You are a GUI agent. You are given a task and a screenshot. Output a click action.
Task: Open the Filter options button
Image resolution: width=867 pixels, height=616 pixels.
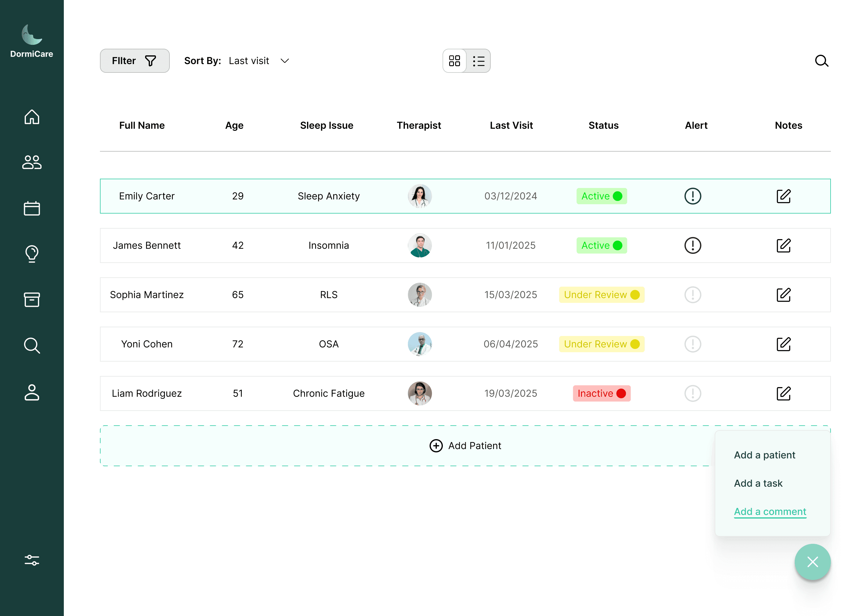(x=134, y=61)
